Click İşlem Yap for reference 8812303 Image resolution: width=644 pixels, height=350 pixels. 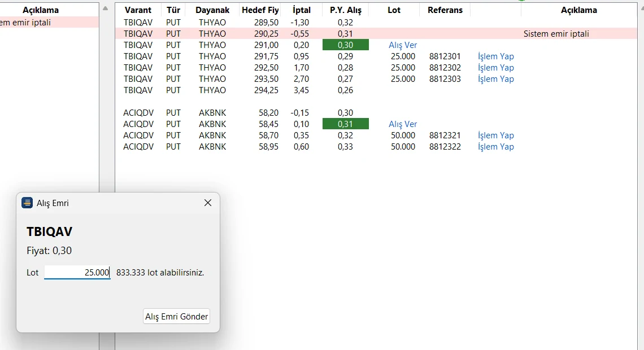point(496,79)
